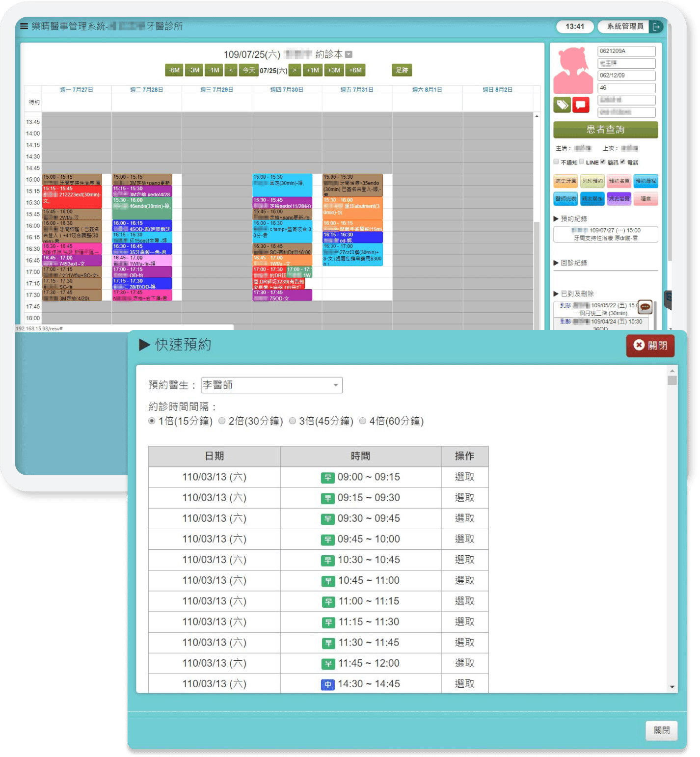Viewport: 700px width, 757px height.
Task: Open dropdown arrow next to 約診本 title
Action: (349, 54)
